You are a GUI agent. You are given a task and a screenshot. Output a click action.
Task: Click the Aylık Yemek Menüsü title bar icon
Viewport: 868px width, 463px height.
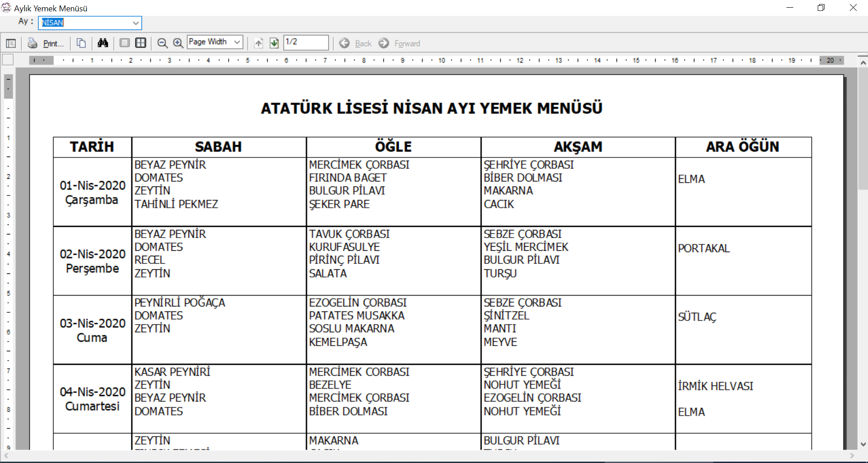click(x=6, y=8)
